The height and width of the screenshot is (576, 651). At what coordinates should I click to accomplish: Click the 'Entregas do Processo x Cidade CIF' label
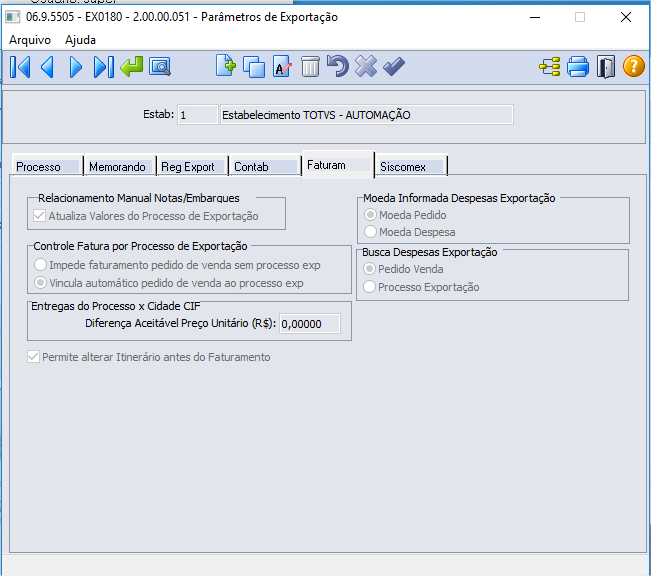click(x=116, y=306)
